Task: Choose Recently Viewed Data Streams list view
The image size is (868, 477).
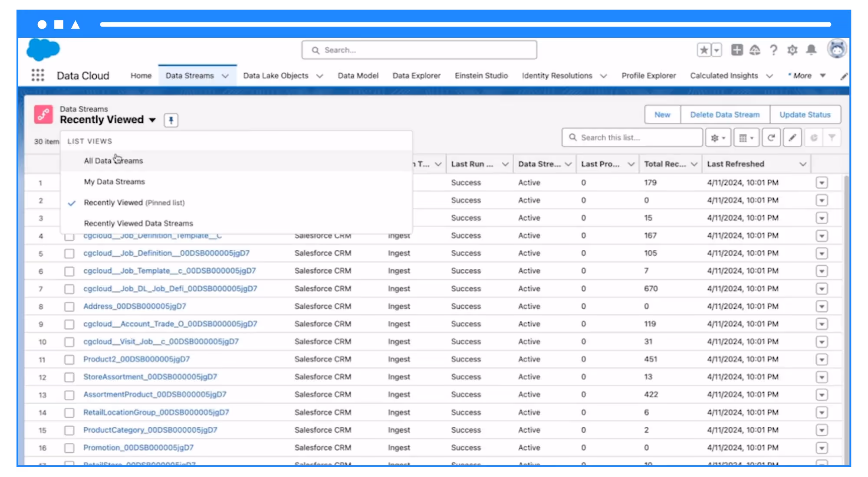Action: pos(237,223)
